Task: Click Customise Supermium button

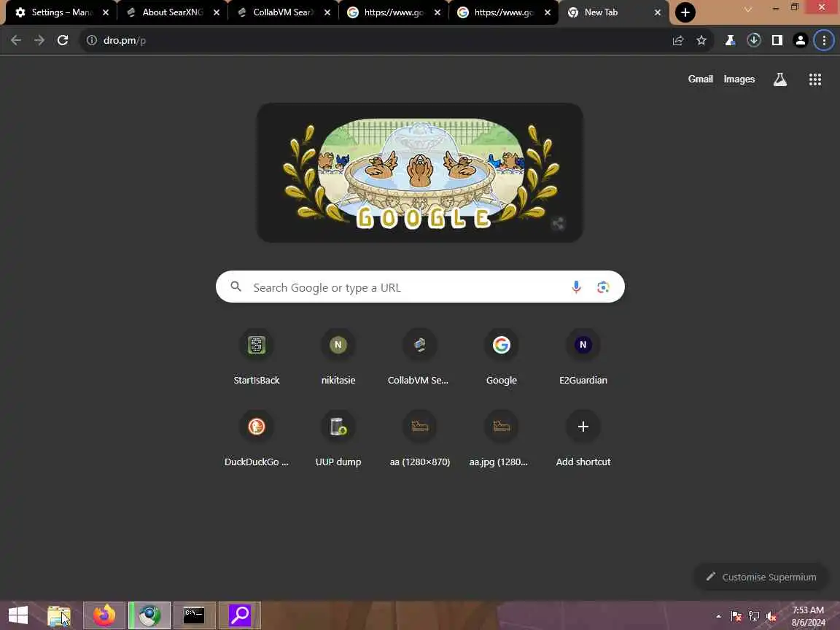Action: click(x=761, y=577)
